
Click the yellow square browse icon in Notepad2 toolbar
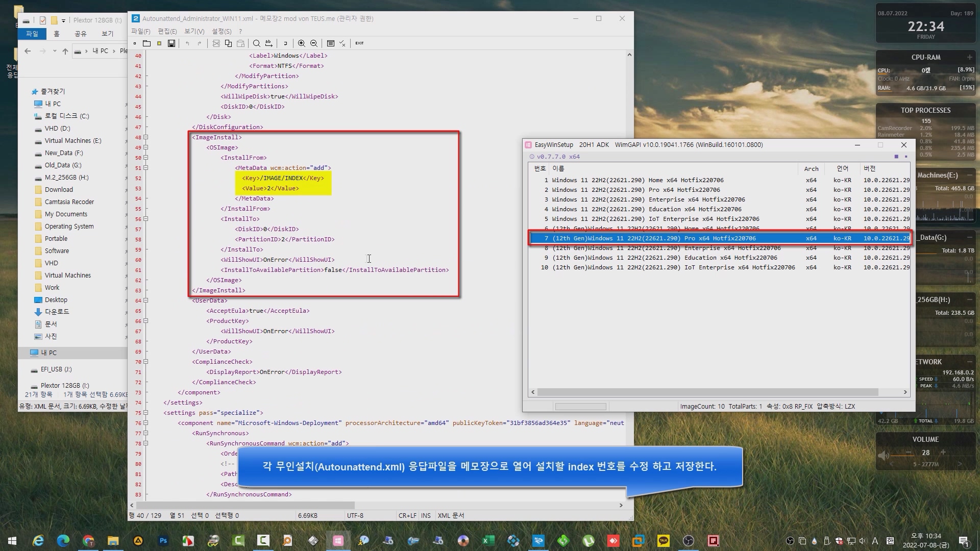pos(159,43)
